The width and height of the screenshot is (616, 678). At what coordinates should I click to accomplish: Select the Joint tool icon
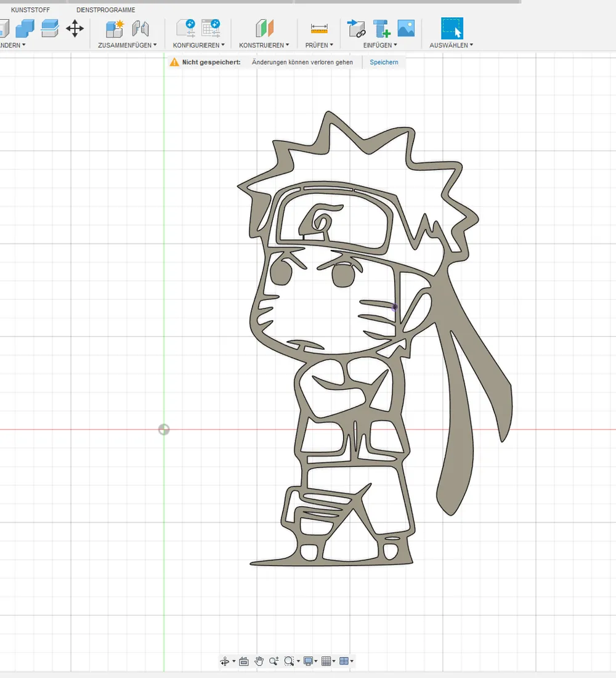point(140,28)
